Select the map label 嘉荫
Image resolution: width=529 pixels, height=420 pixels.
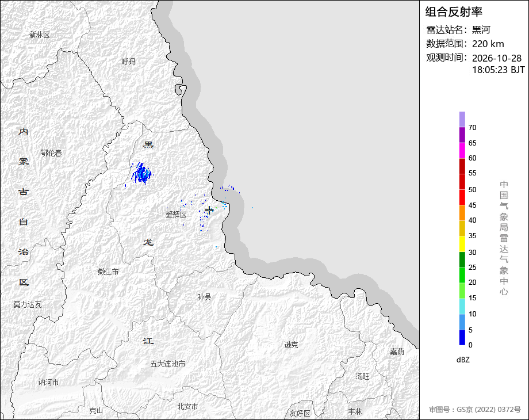[x=397, y=352]
